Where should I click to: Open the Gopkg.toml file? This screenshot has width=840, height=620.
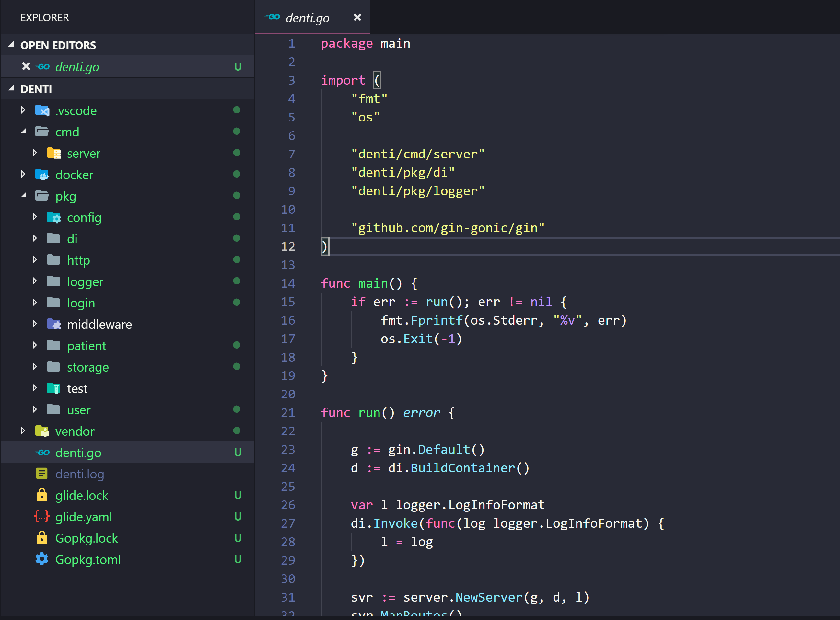(x=128, y=559)
